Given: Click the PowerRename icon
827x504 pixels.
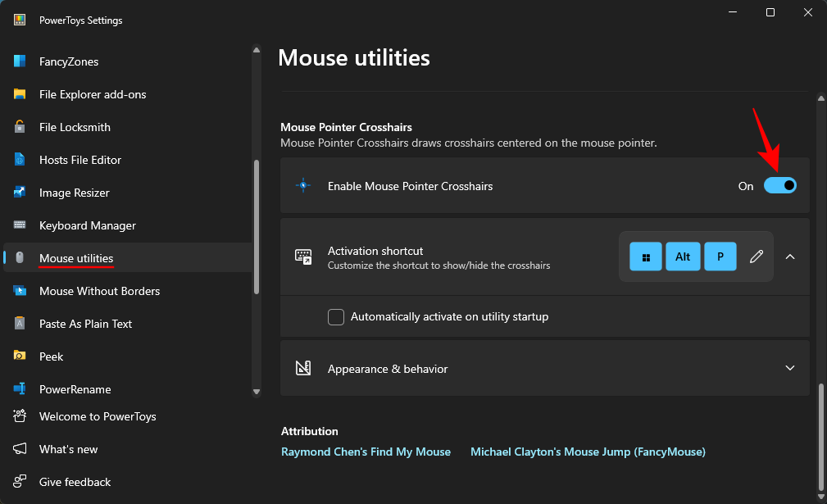Looking at the screenshot, I should (20, 389).
